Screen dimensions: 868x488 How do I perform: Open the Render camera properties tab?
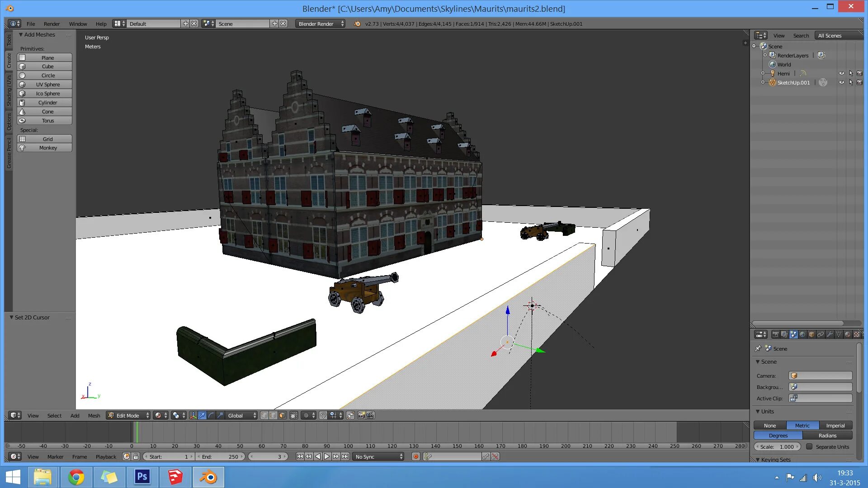click(x=775, y=334)
